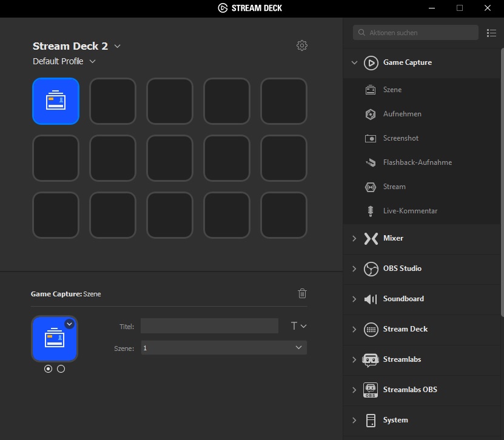Select the second key state radio button

click(61, 368)
